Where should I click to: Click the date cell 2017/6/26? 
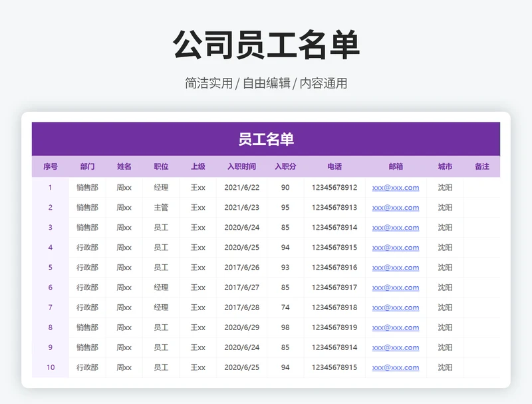click(241, 268)
